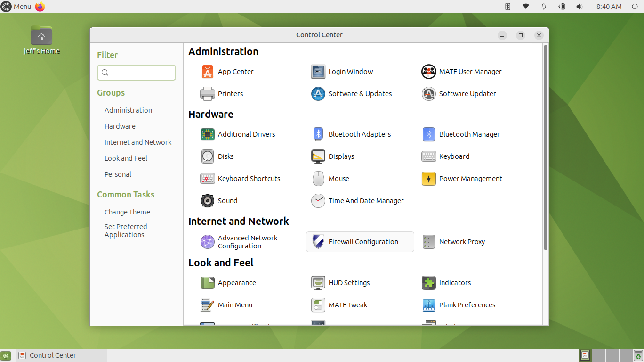Screen dimensions: 644x362
Task: Click the battery indicator icon
Action: click(562, 7)
